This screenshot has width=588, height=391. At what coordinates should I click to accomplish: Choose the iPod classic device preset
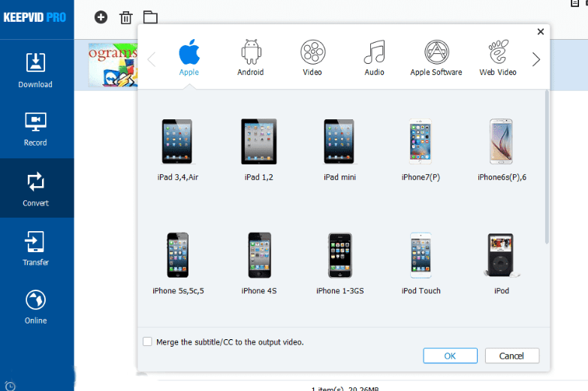(x=502, y=263)
